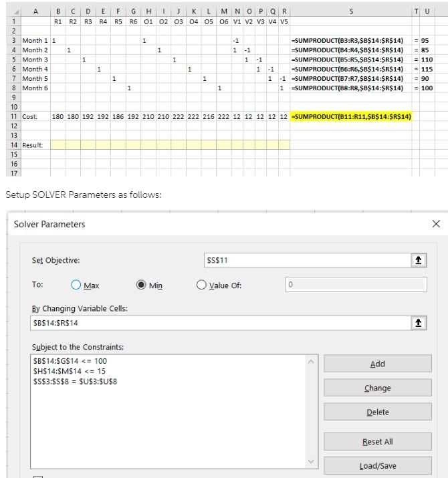The width and height of the screenshot is (448, 478).
Task: Click the R1 header cell
Action: [58, 21]
